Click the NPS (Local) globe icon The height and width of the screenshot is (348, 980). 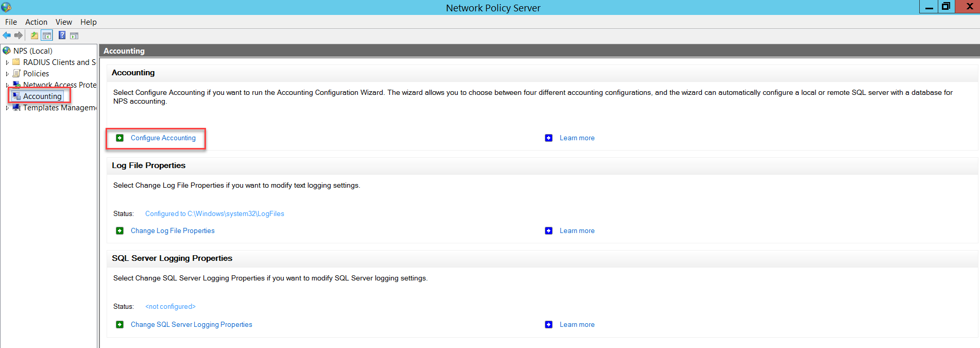click(x=7, y=51)
